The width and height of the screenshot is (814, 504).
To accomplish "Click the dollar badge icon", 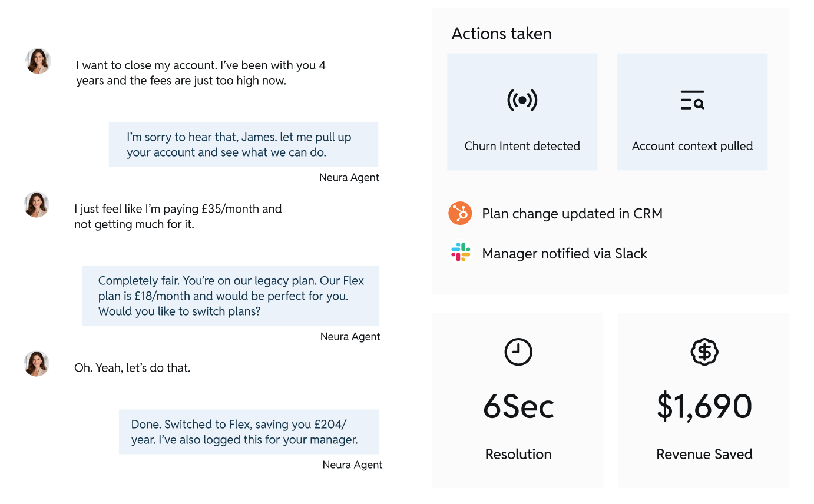I will [704, 352].
